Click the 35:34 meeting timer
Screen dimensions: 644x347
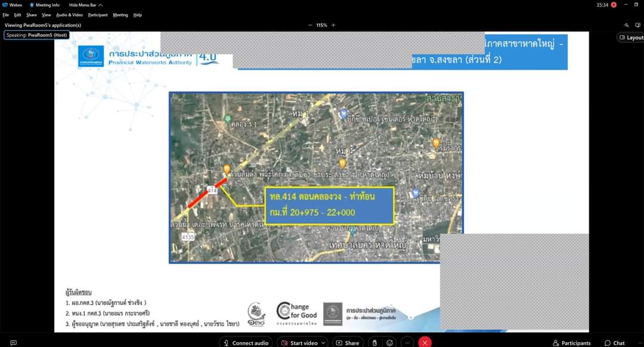(602, 5)
